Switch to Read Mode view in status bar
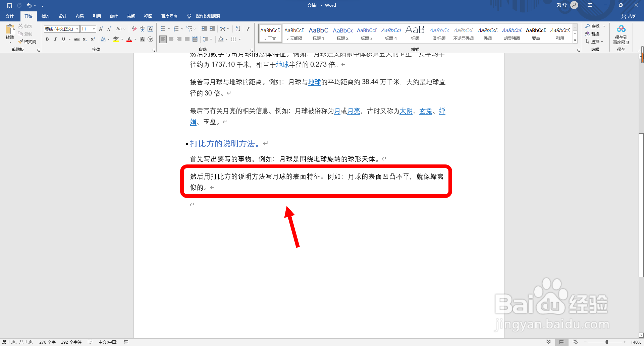 [549, 342]
